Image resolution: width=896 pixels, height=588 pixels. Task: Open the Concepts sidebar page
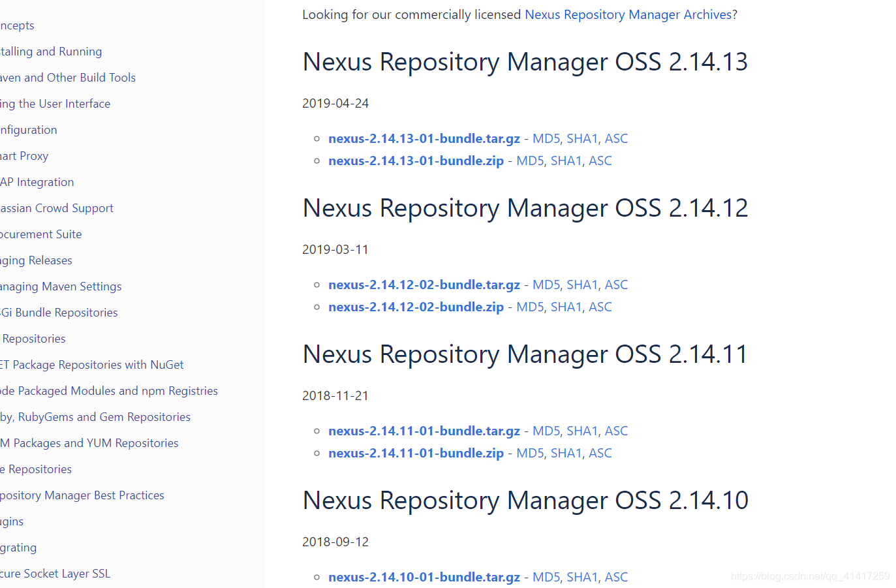coord(17,25)
